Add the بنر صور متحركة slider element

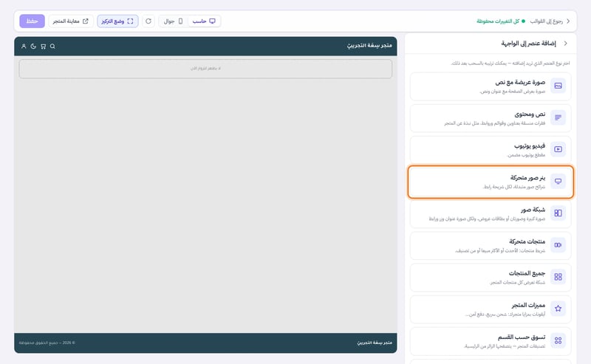point(491,182)
